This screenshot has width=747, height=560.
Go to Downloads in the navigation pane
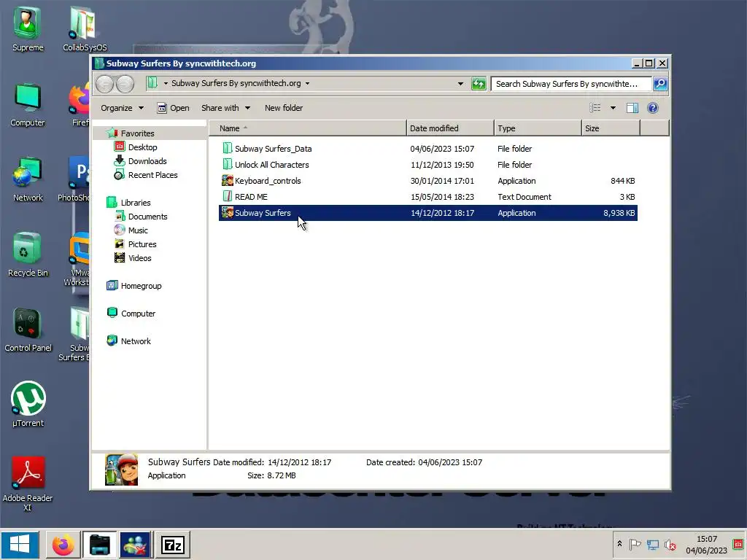tap(147, 161)
